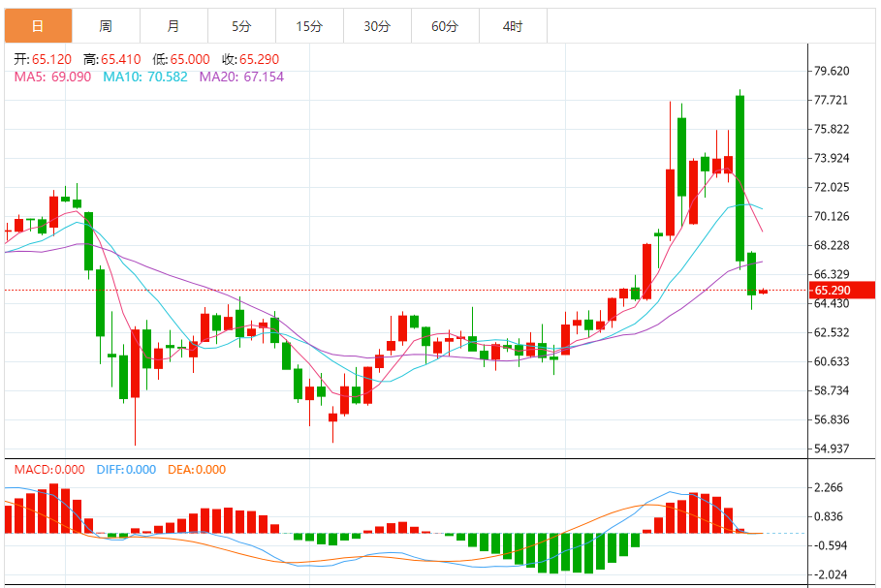Click the 60.633 price axis label
Viewport: 881px width, 588px height.
click(x=832, y=361)
